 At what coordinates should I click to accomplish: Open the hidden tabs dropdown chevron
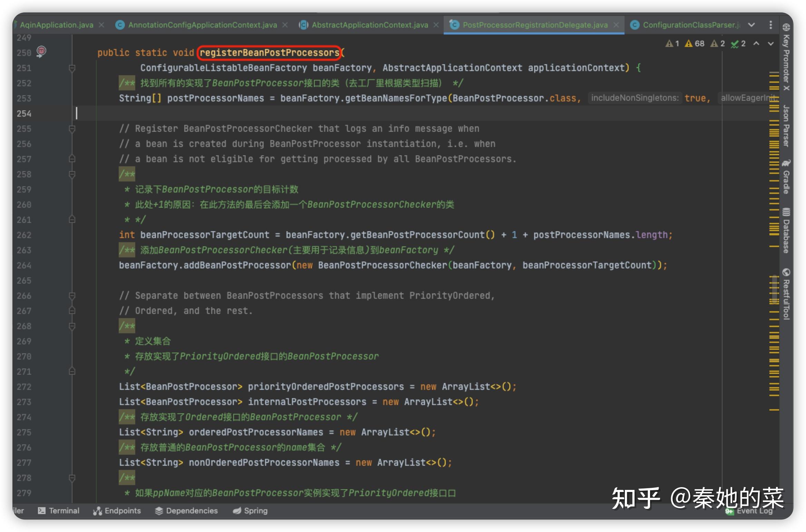751,25
